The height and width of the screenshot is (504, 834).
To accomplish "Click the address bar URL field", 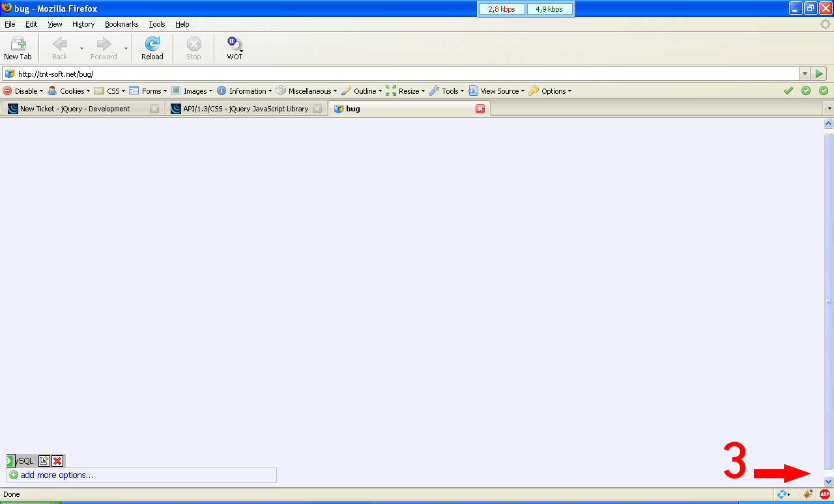I will click(391, 74).
